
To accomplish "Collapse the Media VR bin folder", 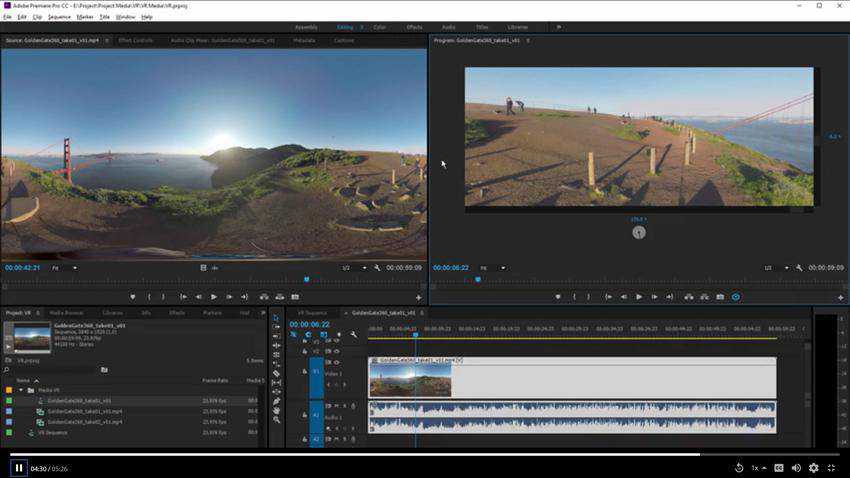I will [x=20, y=390].
